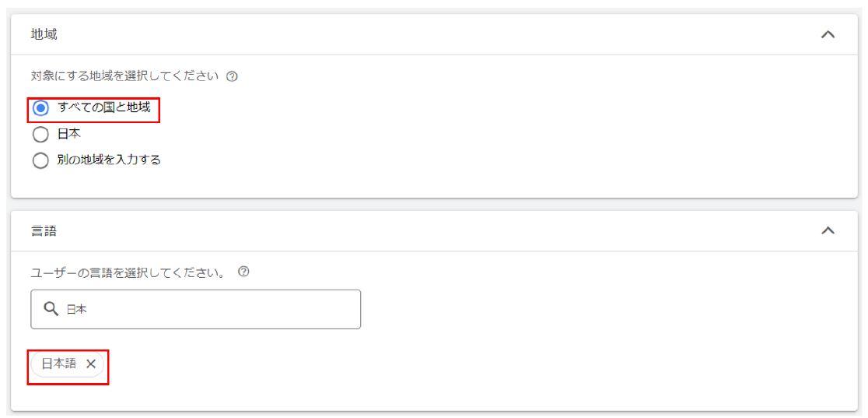
Task: Click the 別の地域を入力する label text
Action: click(109, 160)
